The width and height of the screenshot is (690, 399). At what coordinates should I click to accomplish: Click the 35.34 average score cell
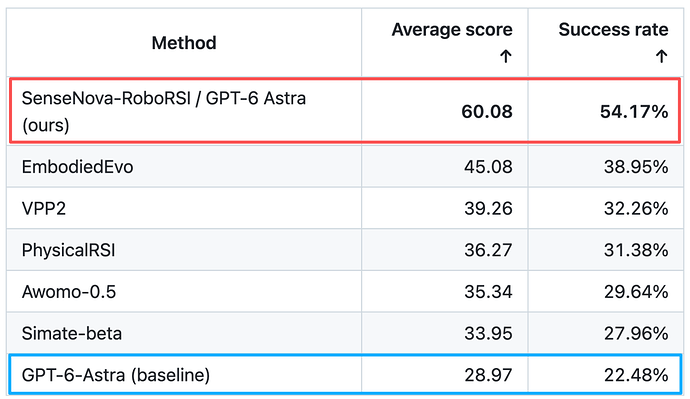pyautogui.click(x=445, y=292)
